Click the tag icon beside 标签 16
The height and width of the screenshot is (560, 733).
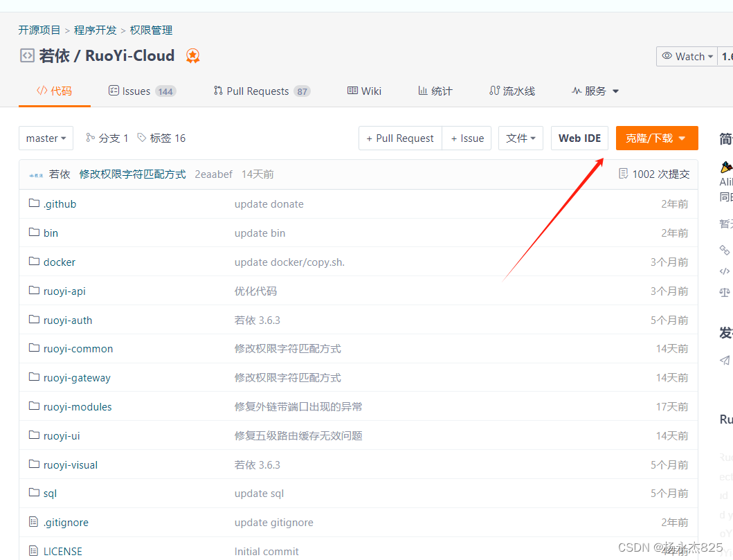point(142,137)
